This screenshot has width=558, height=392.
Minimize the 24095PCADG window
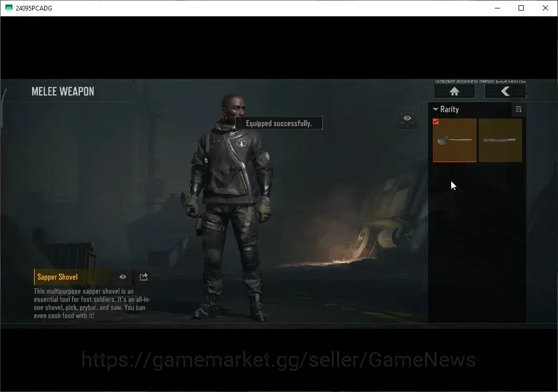498,8
